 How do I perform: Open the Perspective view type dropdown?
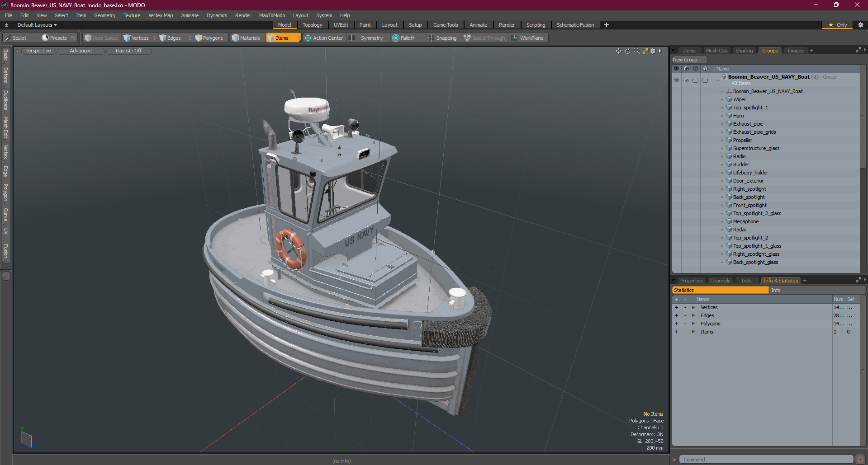pos(38,51)
